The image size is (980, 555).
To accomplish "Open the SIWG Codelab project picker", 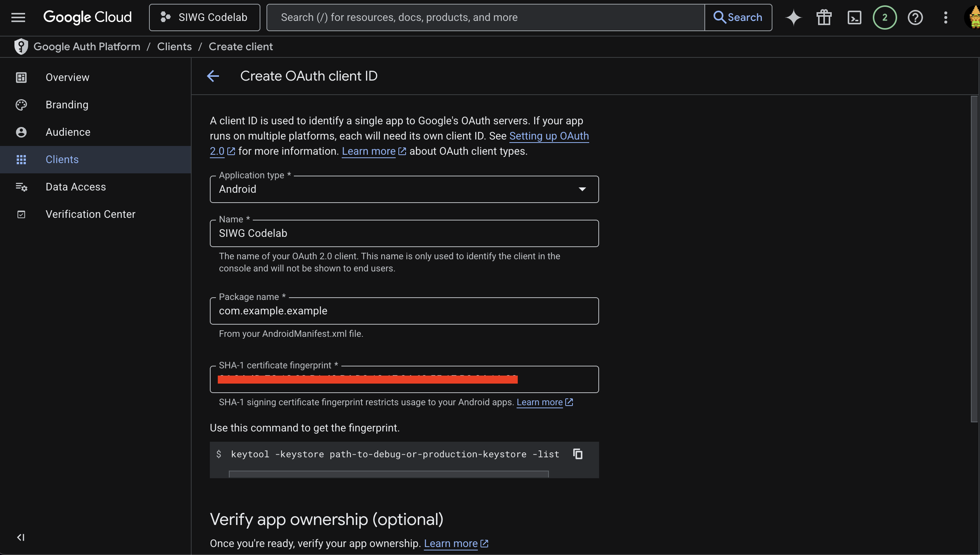I will (x=204, y=17).
